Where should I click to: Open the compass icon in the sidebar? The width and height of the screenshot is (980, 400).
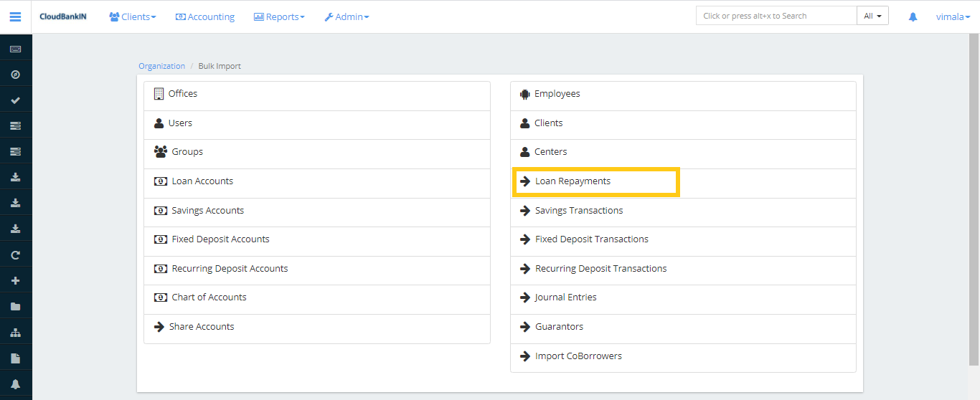15,75
